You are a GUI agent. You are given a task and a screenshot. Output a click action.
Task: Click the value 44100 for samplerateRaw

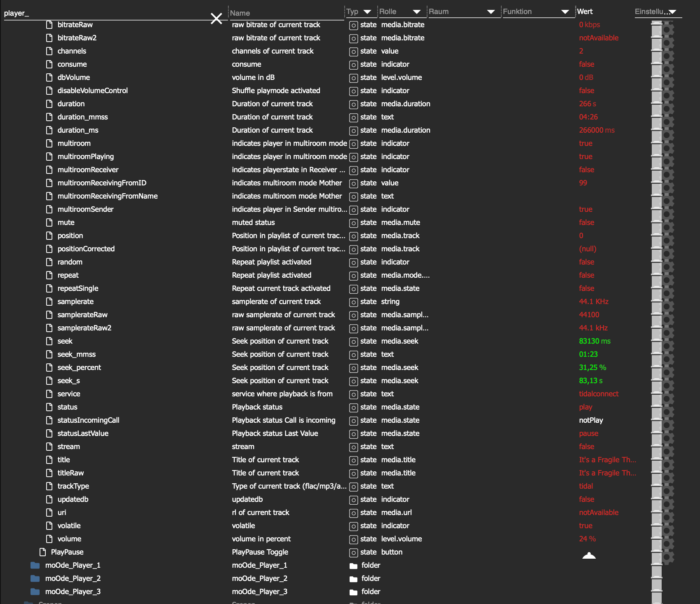point(589,315)
